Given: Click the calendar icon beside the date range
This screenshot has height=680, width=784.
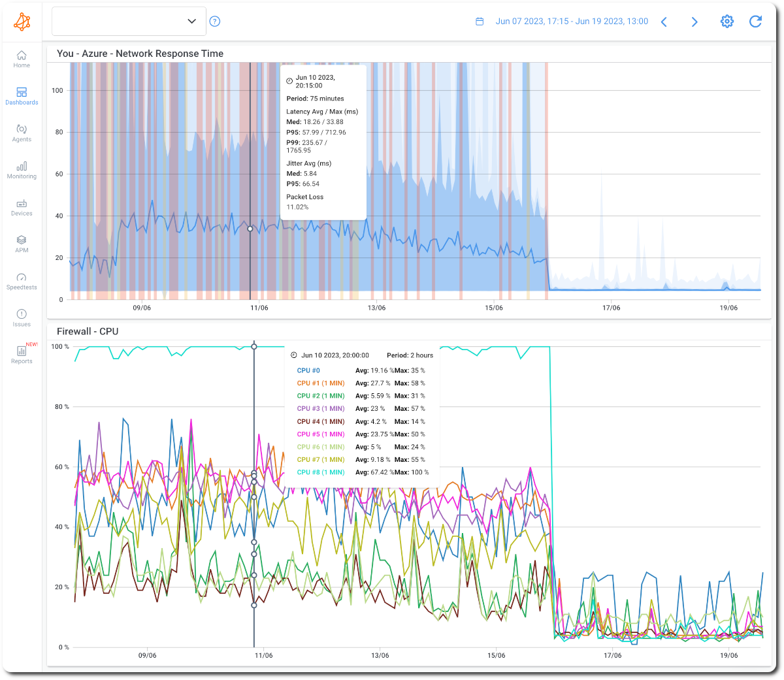Looking at the screenshot, I should 480,22.
